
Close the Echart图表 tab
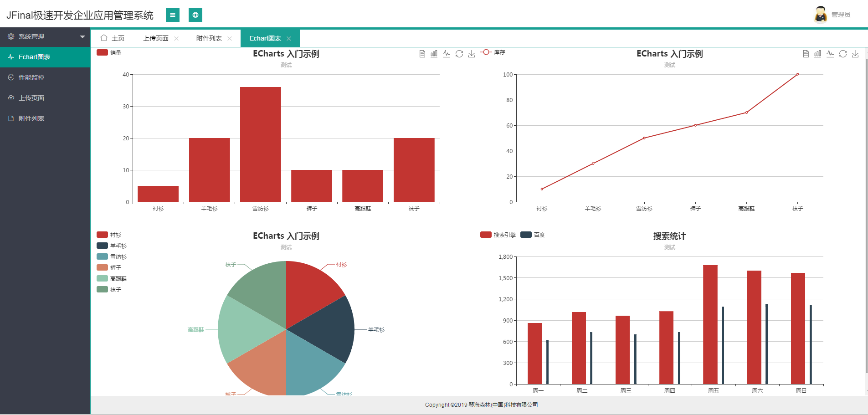(x=289, y=38)
